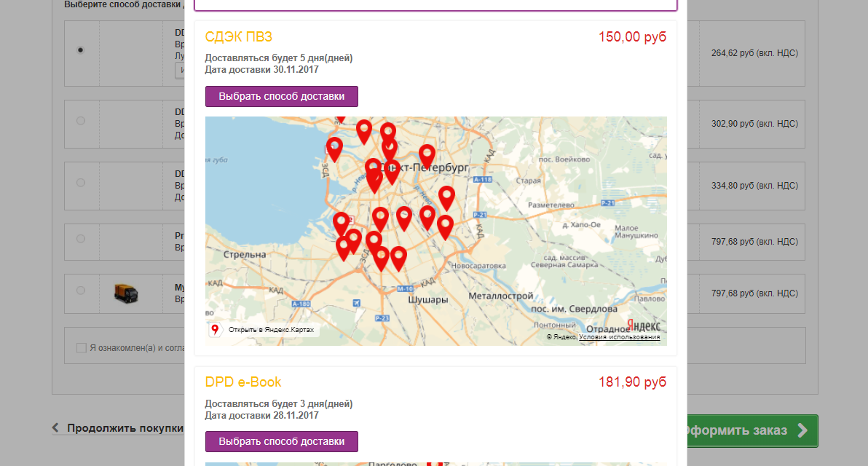Select delivery method for DPD e-Book
Image resolution: width=868 pixels, height=466 pixels.
pyautogui.click(x=281, y=442)
